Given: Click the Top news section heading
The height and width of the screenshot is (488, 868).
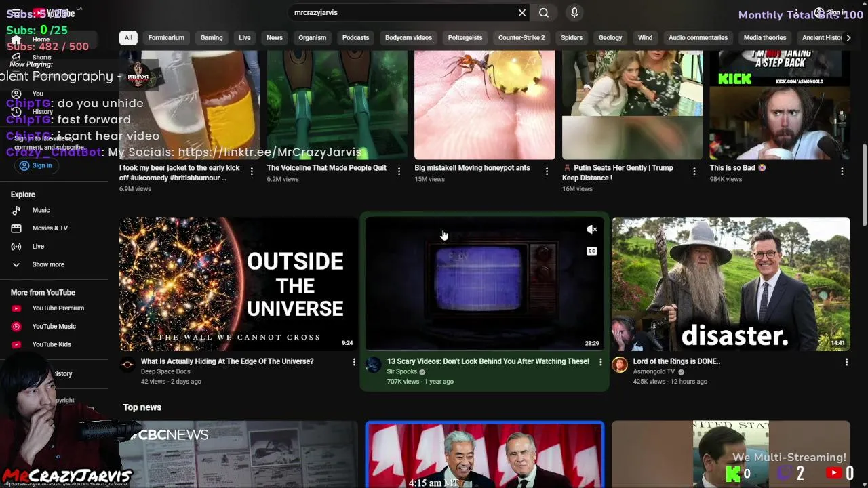Looking at the screenshot, I should click(142, 407).
